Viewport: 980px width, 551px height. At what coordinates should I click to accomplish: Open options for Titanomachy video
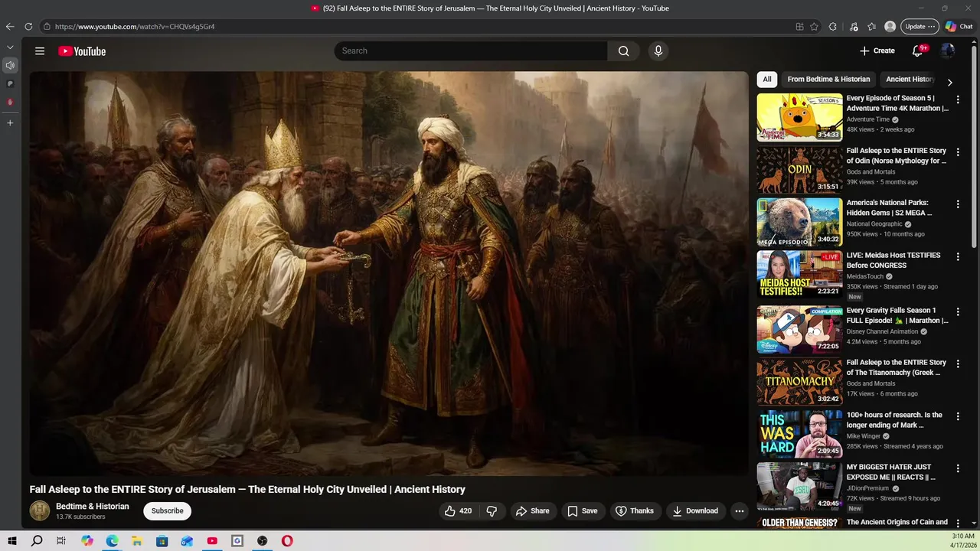958,364
